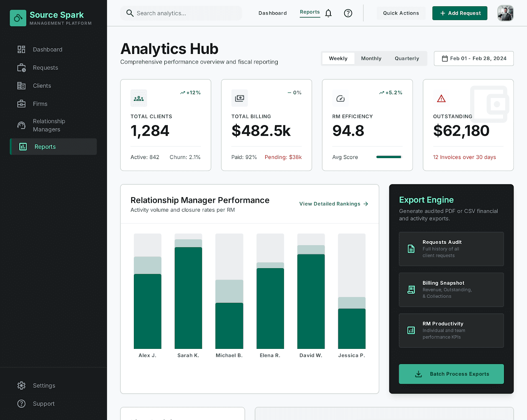The image size is (527, 420).
Task: Click the +5.2% trend indicator
Action: tap(391, 92)
